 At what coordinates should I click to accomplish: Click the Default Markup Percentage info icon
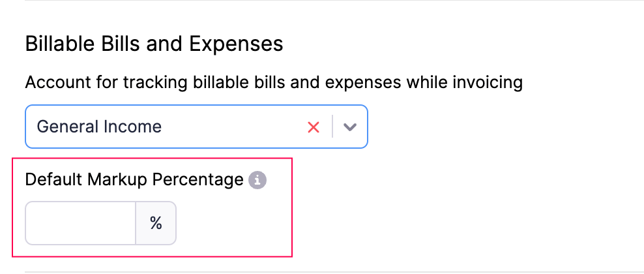coord(258,180)
